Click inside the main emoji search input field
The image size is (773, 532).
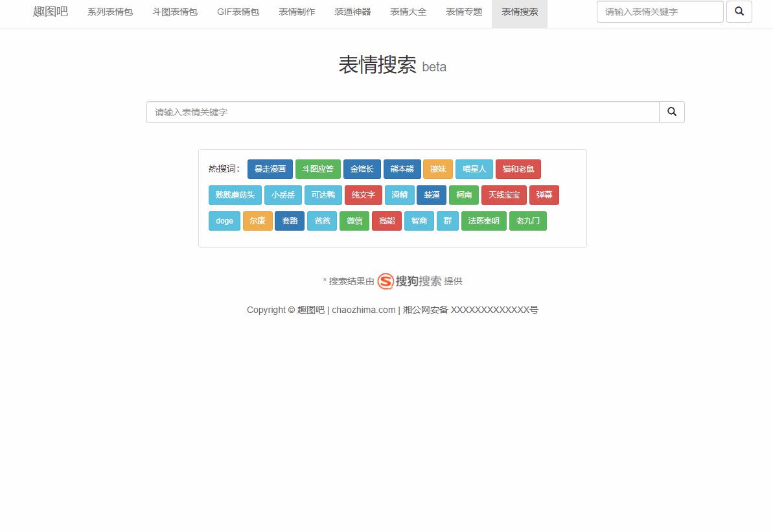[402, 111]
